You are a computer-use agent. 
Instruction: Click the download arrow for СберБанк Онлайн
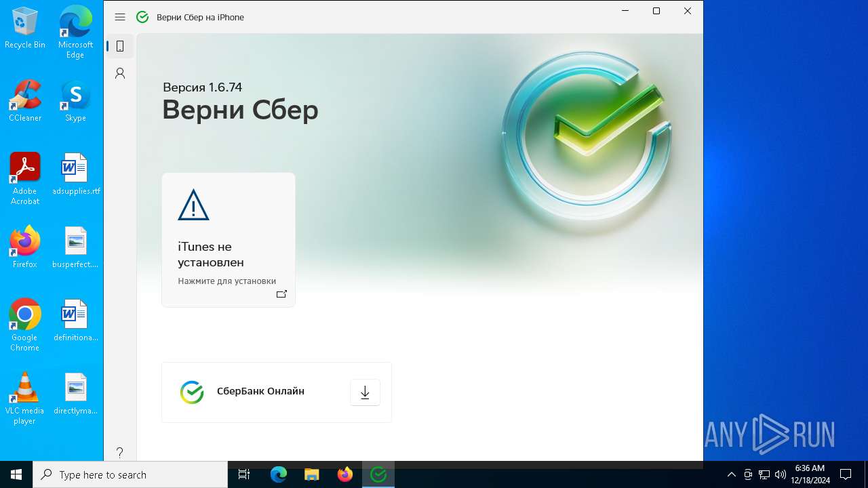click(x=365, y=392)
